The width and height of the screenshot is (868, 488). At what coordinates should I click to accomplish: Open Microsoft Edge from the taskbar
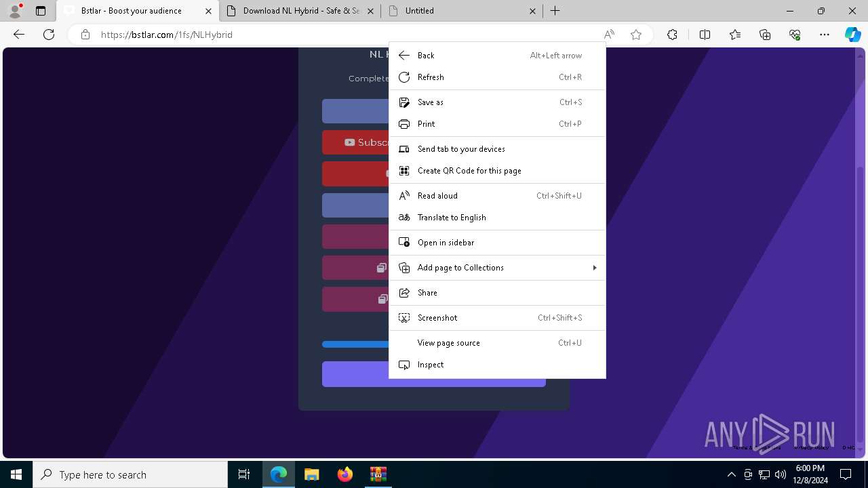click(279, 474)
